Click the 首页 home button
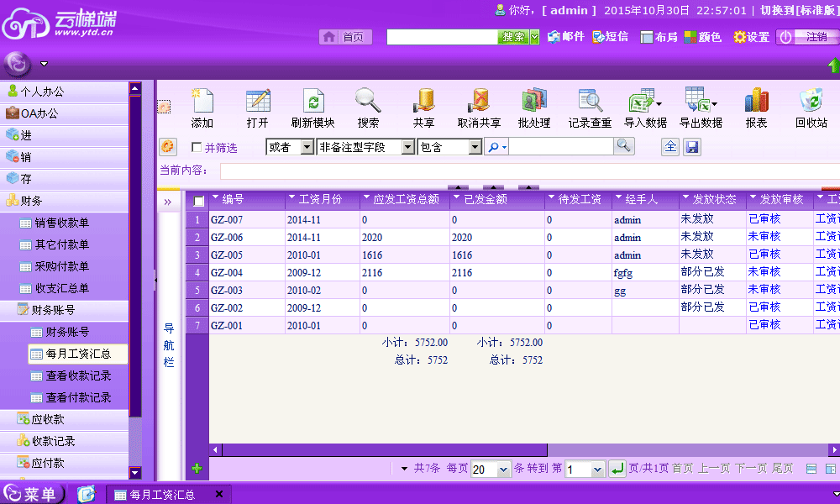 click(x=345, y=37)
